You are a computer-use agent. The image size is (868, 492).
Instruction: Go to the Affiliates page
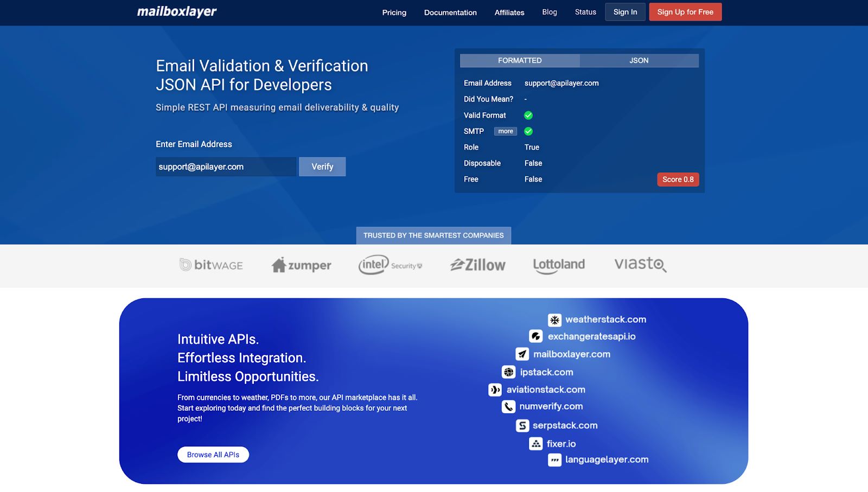(509, 12)
